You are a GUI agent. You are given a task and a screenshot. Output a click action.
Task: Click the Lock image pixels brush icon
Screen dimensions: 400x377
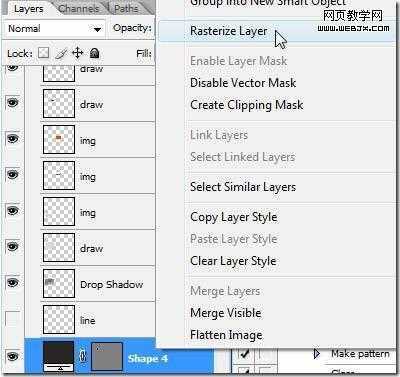tap(61, 53)
